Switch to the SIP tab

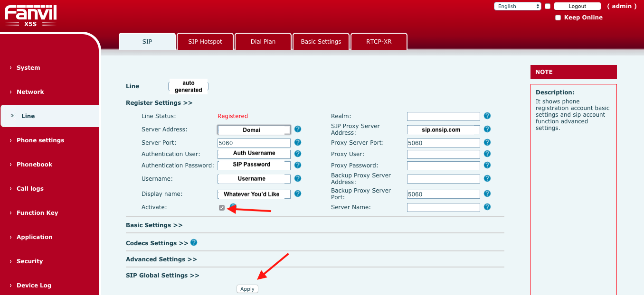147,41
